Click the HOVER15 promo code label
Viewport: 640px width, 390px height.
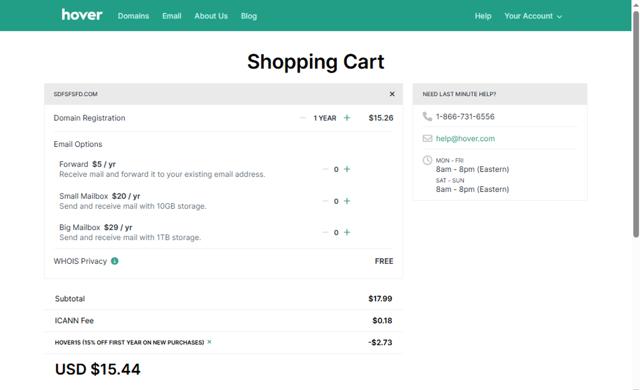click(x=129, y=342)
